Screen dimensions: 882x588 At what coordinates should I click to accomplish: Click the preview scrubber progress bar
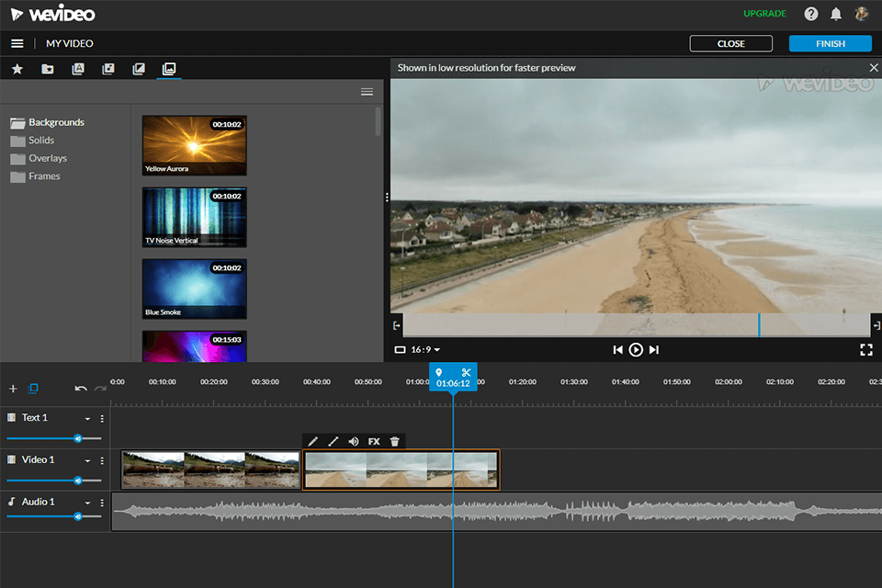[636, 325]
